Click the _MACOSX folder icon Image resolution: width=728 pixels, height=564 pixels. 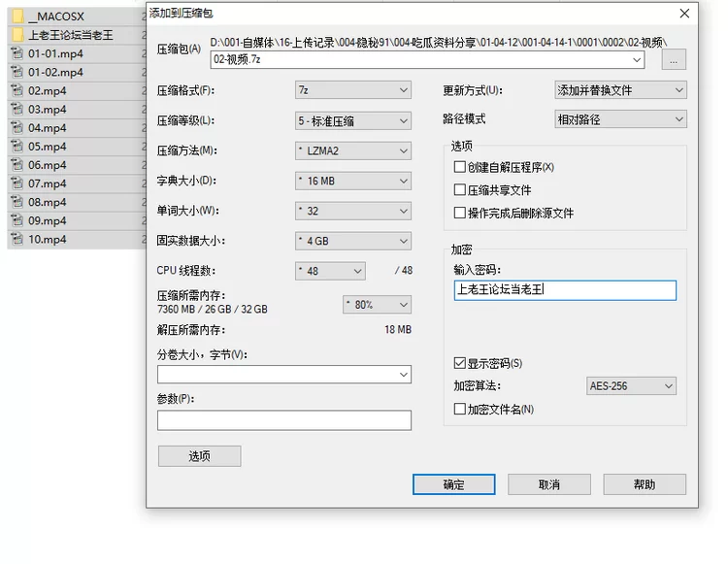pos(17,17)
